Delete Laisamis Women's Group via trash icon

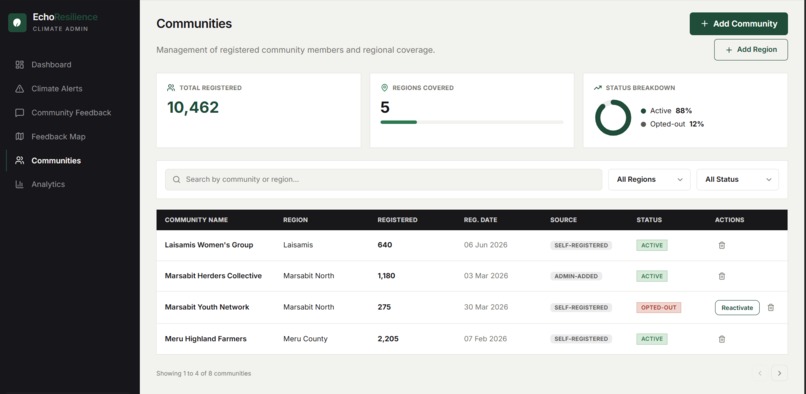[722, 245]
